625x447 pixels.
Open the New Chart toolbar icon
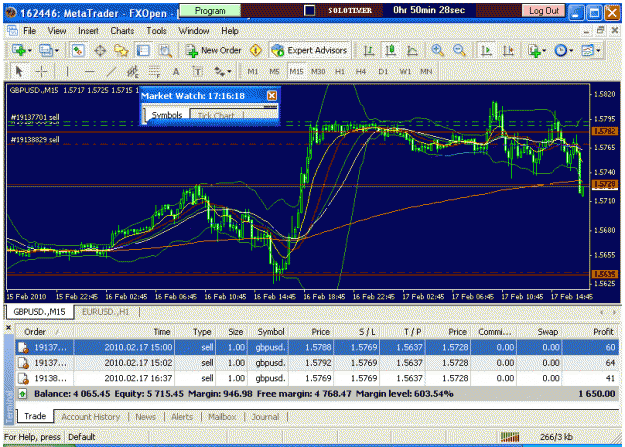(x=18, y=50)
